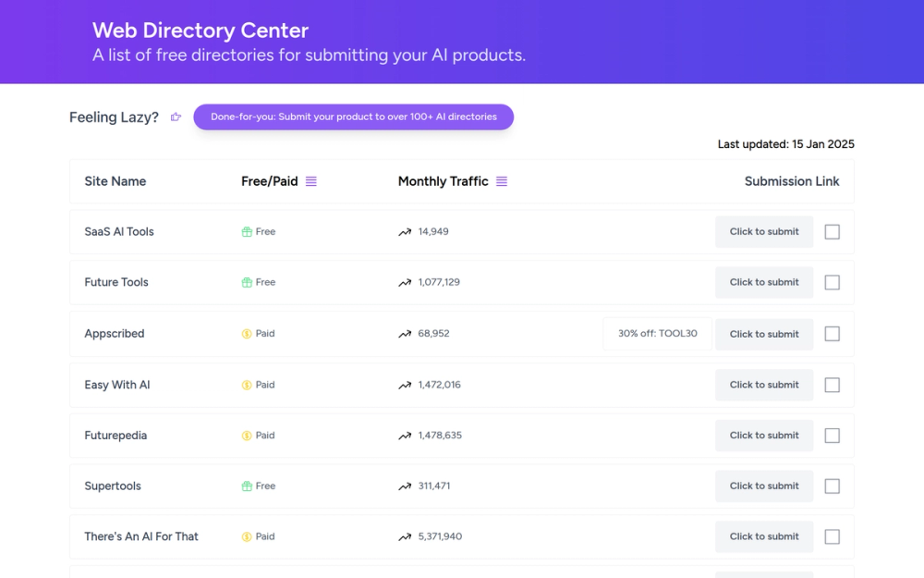
Task: Click the gift icon in Future Tools row
Action: pyautogui.click(x=247, y=282)
